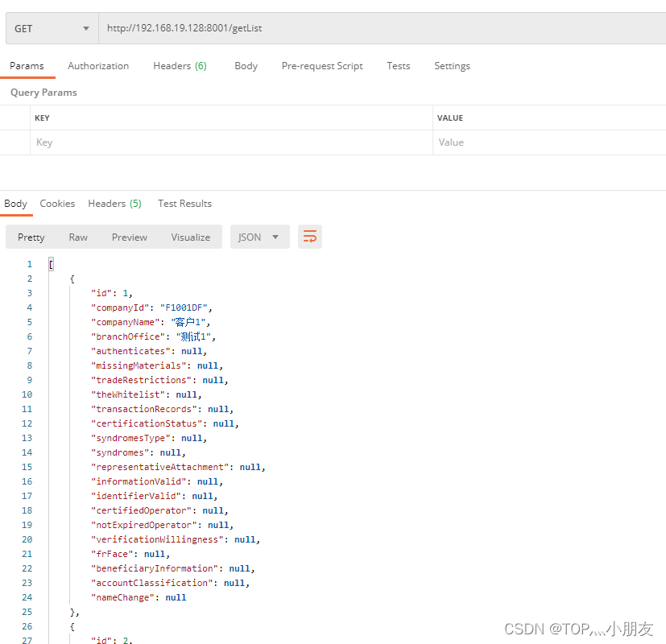Collapse the JSON array at line 1
This screenshot has width=666, height=644.
[51, 263]
